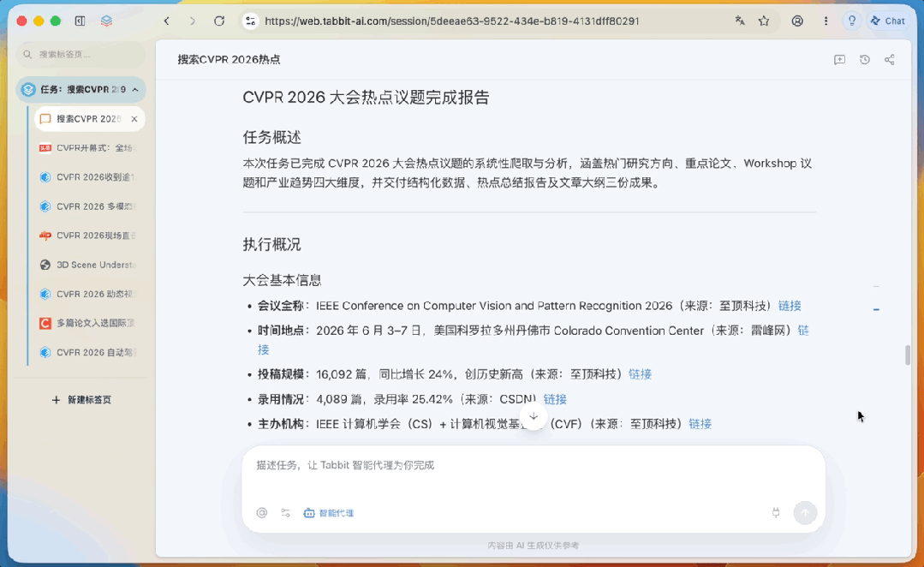
Task: Open the three-dot browser menu
Action: coord(826,21)
